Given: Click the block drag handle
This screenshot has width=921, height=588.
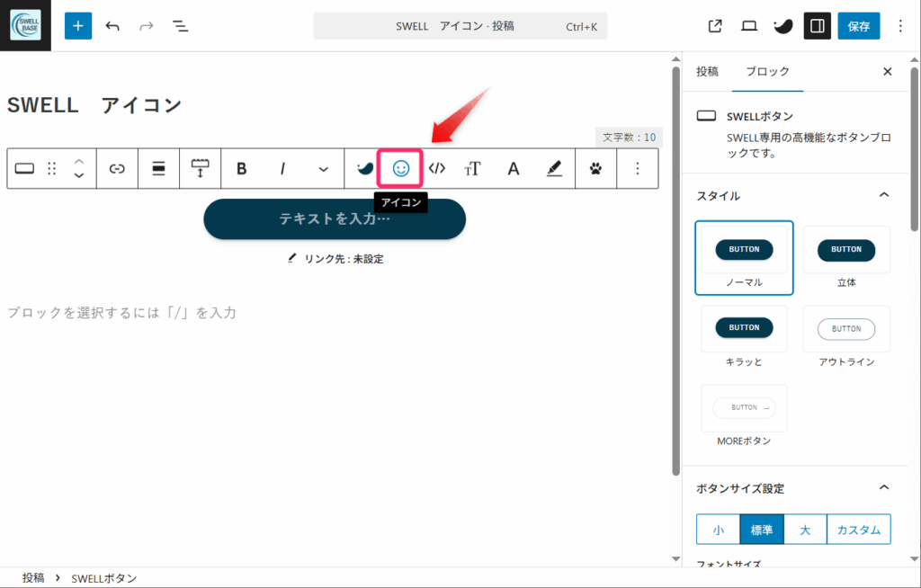Looking at the screenshot, I should [x=51, y=169].
